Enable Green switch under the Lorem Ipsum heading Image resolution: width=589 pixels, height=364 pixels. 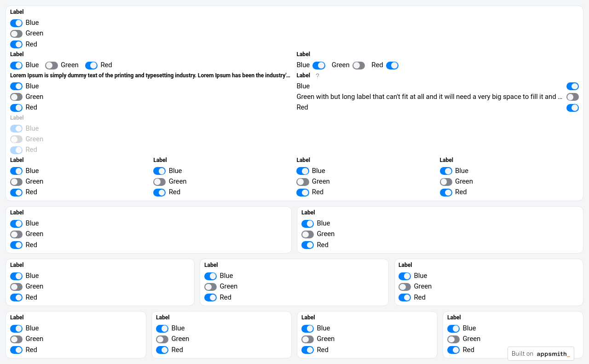coord(17,97)
